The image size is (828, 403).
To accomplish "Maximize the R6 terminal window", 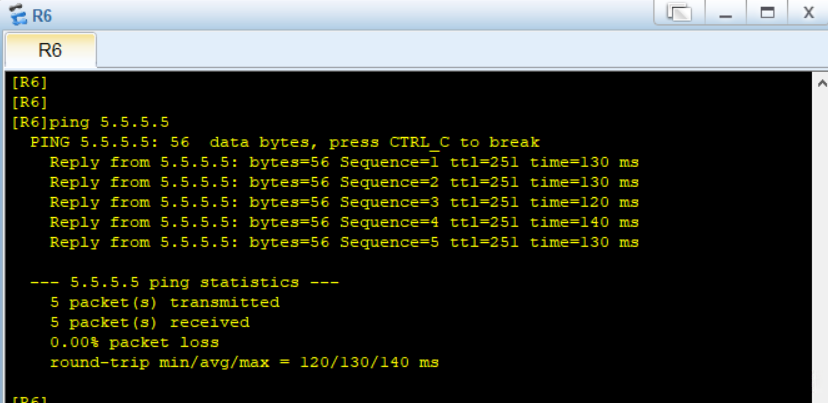I will (x=767, y=13).
